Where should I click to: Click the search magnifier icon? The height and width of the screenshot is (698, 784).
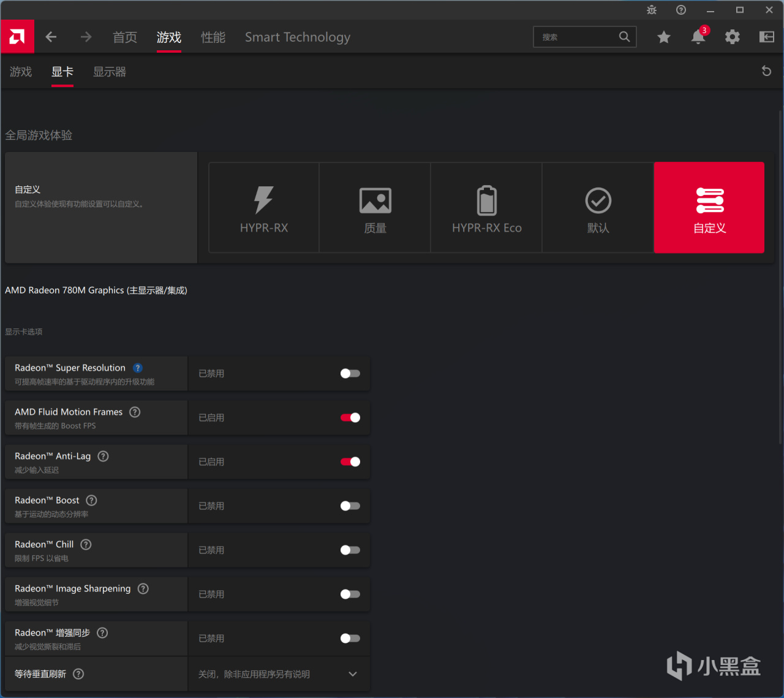pos(624,37)
